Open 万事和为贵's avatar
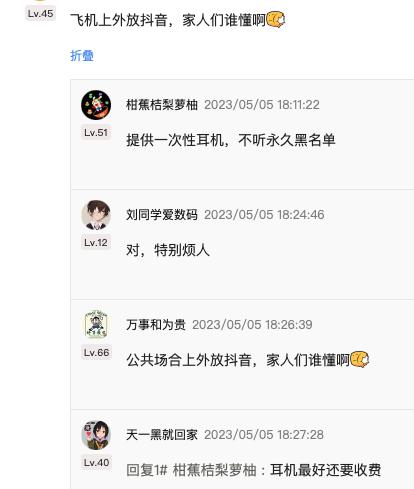 click(x=96, y=325)
